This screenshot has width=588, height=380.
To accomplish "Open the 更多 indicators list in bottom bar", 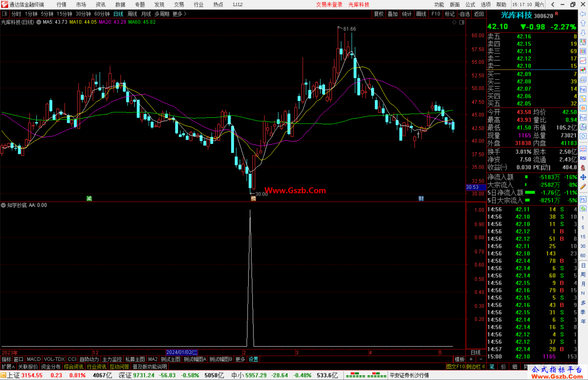I will 240,359.
